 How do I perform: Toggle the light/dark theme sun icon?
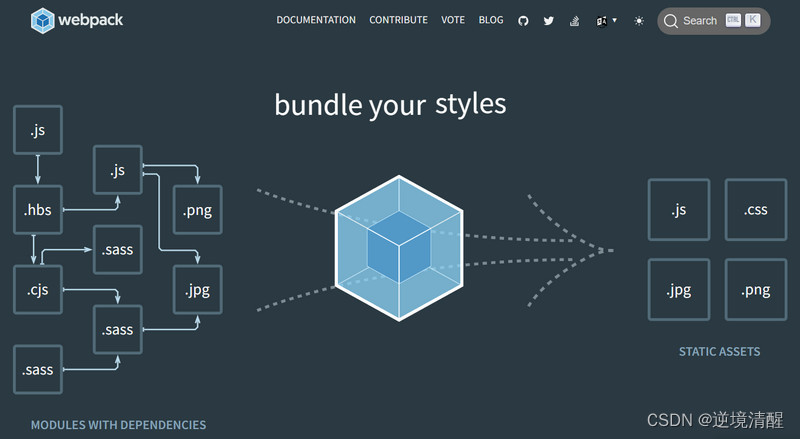(x=639, y=21)
